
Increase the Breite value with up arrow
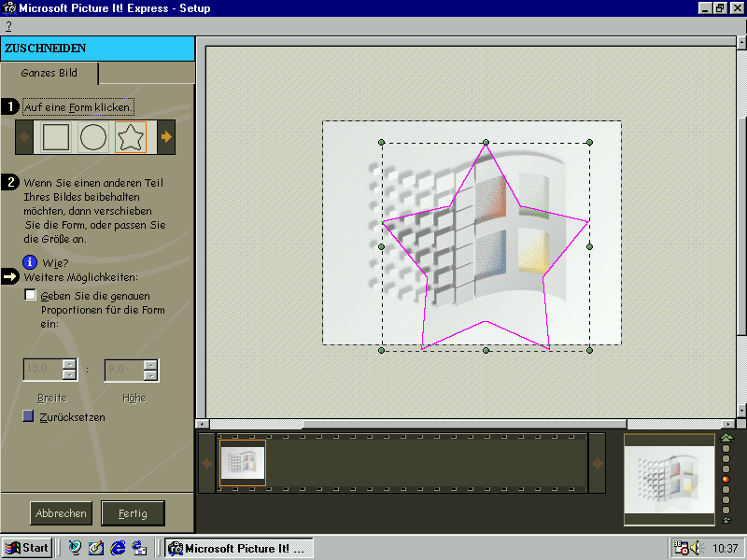pos(69,365)
